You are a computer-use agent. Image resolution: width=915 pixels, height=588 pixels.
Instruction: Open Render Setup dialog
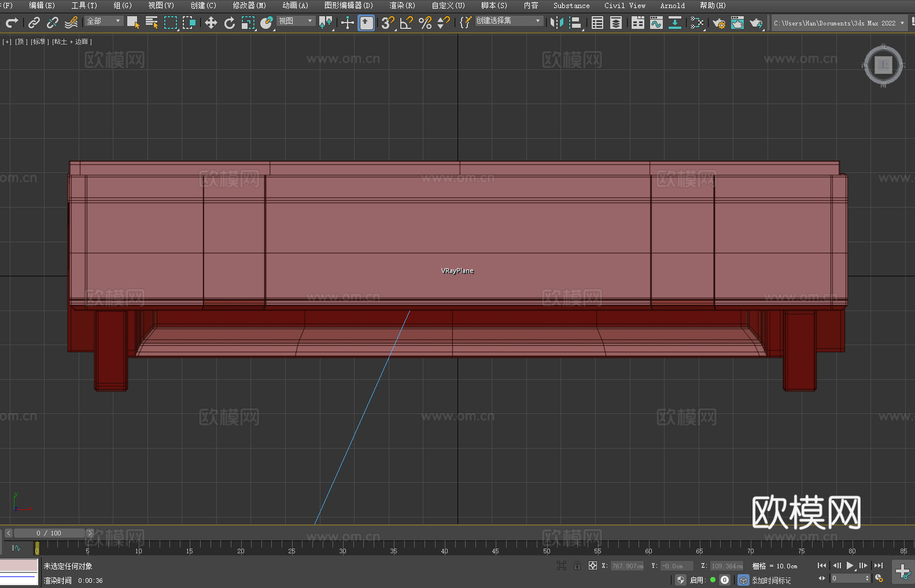click(x=719, y=23)
